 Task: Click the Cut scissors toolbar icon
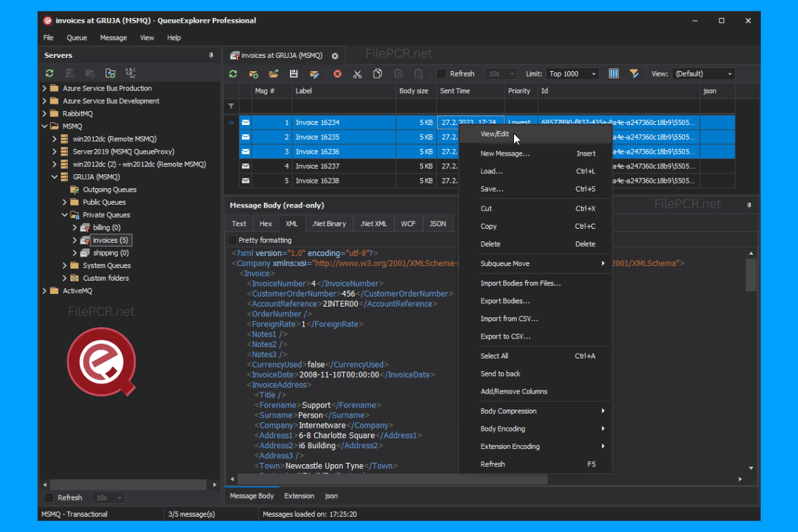click(357, 74)
